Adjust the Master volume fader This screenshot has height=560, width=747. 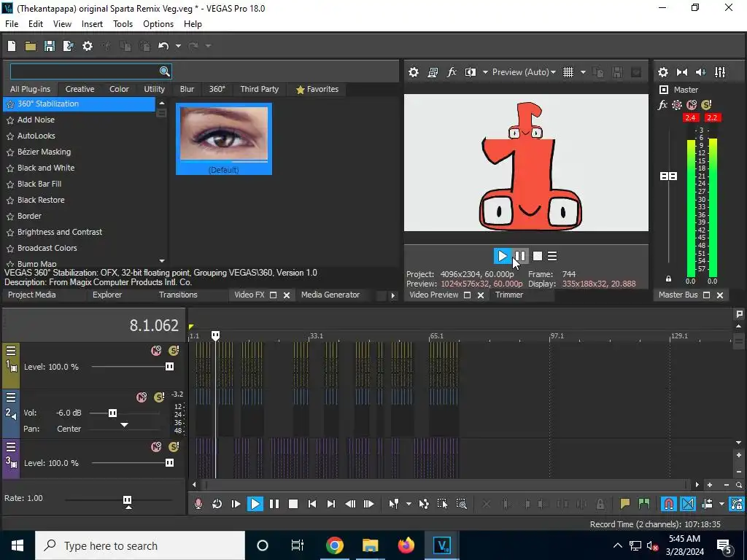click(x=668, y=176)
